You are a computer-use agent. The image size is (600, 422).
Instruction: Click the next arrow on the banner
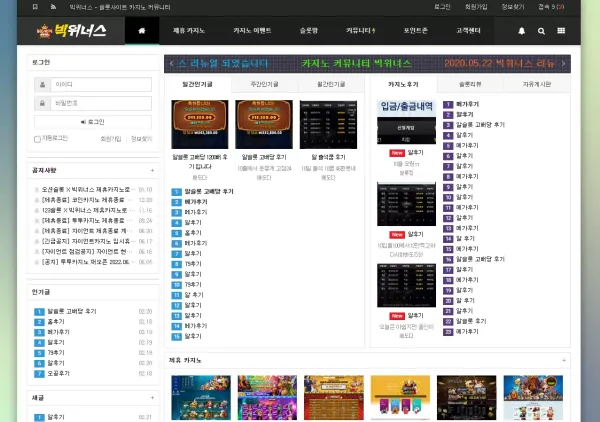pyautogui.click(x=563, y=64)
